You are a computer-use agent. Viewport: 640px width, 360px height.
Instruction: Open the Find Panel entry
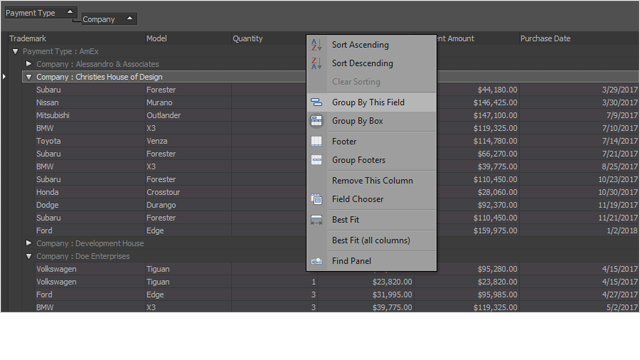tap(371, 261)
